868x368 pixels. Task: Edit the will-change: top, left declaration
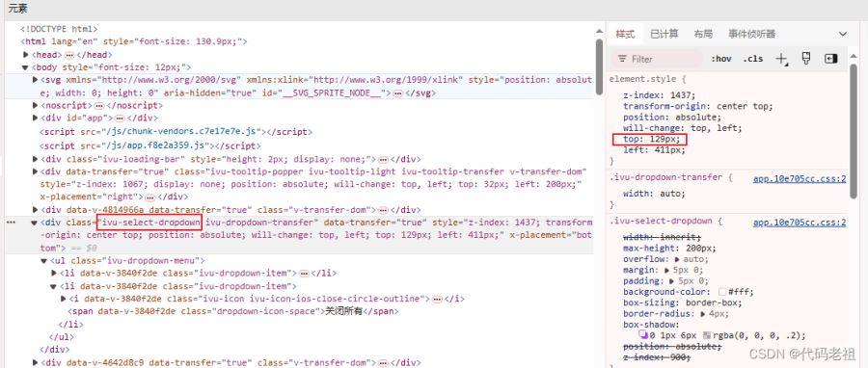coord(683,128)
